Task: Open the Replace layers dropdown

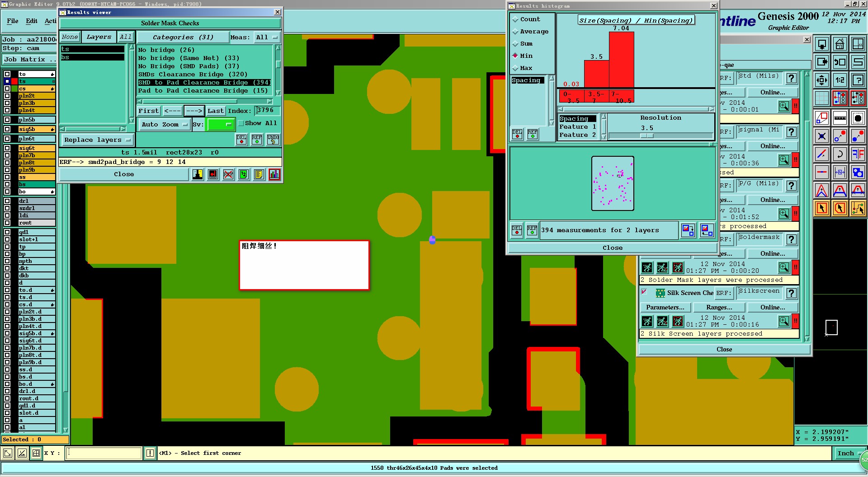Action: [97, 140]
